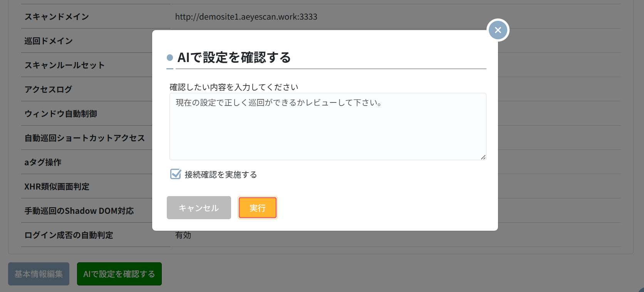Select the ウィンドウ自動制御 row label

coord(60,114)
